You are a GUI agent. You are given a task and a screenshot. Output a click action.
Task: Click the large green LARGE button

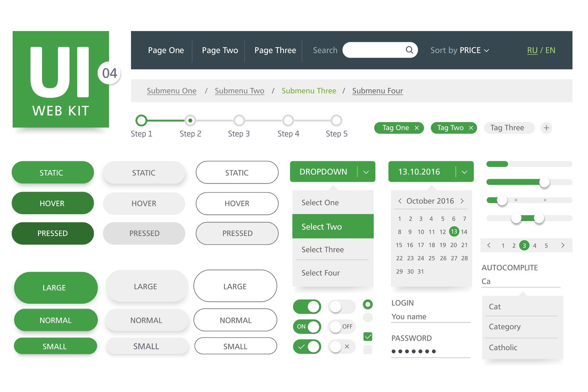click(x=55, y=287)
